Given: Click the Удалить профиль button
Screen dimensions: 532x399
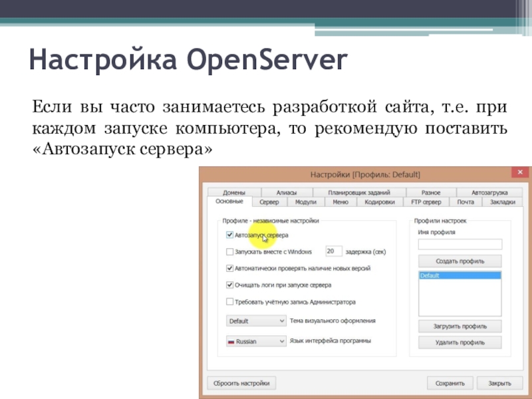Looking at the screenshot, I should point(460,342).
